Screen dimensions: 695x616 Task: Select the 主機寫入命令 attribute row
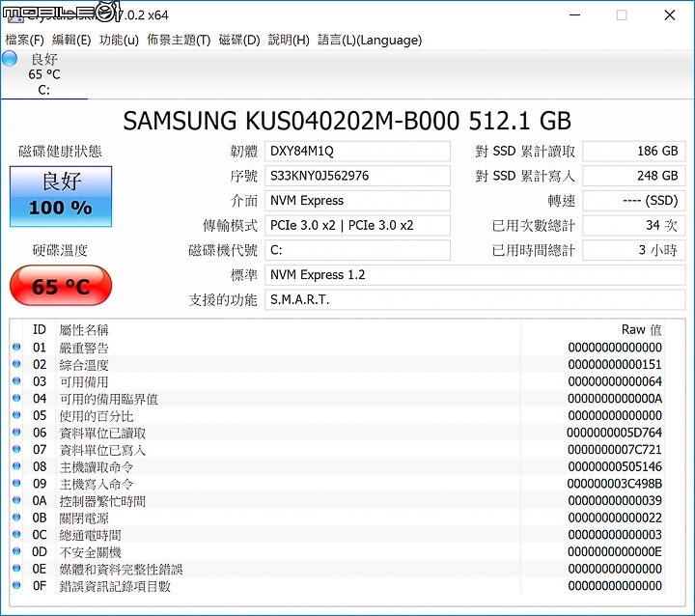(337, 484)
